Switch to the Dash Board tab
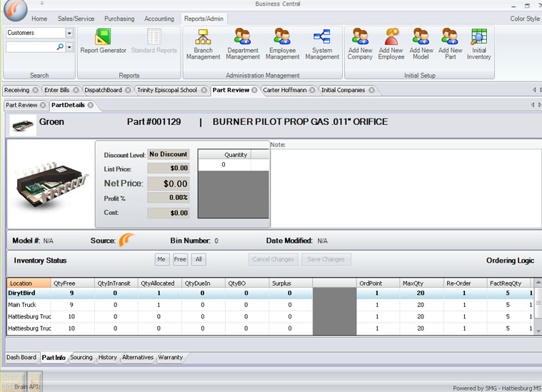The height and width of the screenshot is (392, 542). tap(21, 357)
